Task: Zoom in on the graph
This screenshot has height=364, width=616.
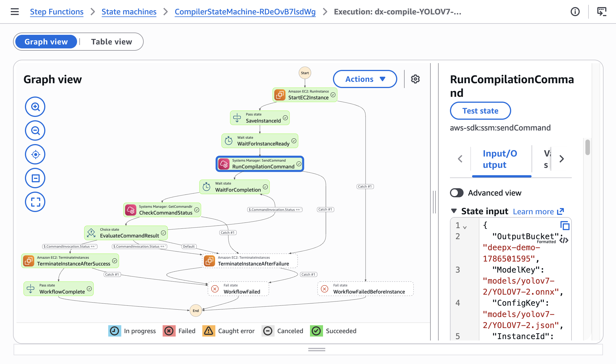Action: 35,107
